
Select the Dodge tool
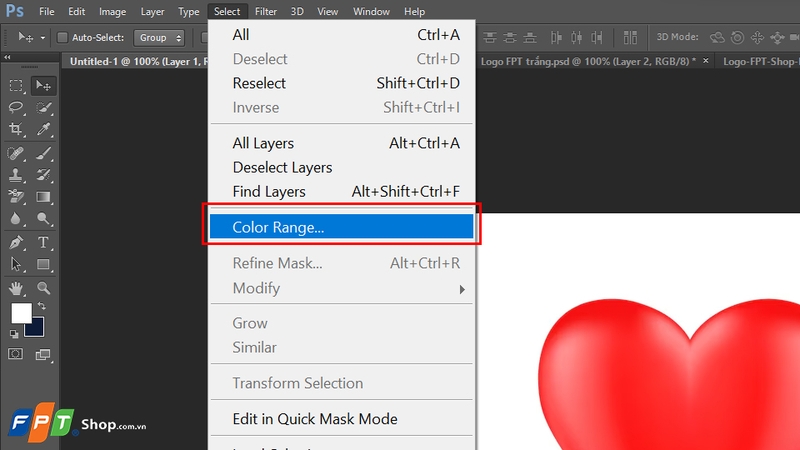[43, 219]
